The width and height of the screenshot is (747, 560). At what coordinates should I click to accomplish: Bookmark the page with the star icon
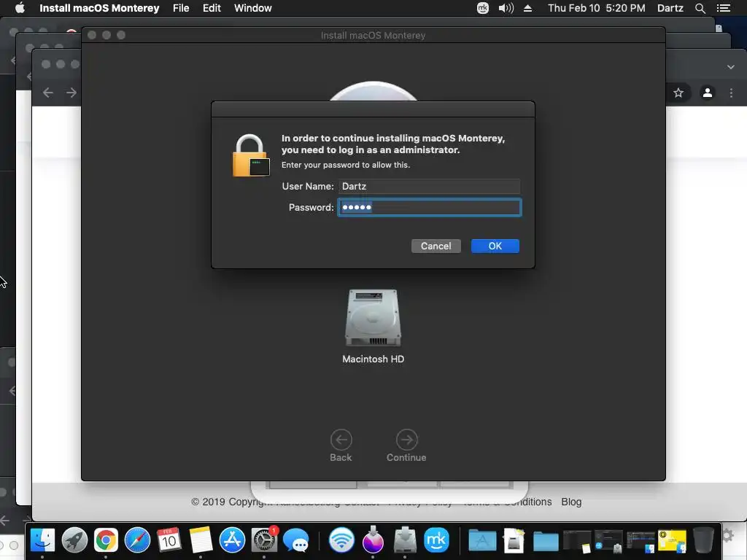pos(678,93)
